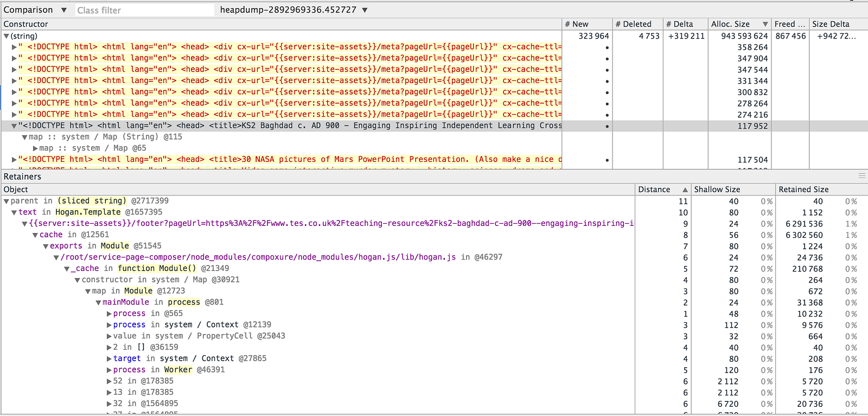Sort retainers by Distance column header
Screen dimensions: 868x416
(663, 189)
